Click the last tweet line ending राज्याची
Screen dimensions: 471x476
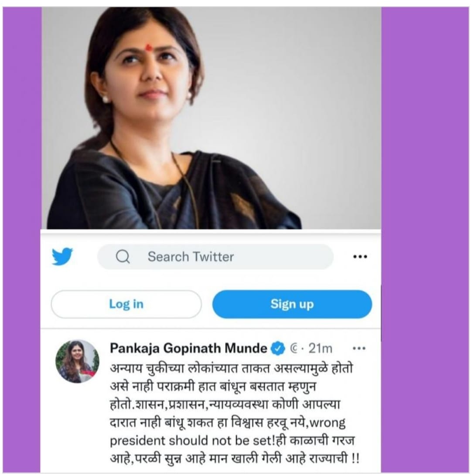(235, 459)
